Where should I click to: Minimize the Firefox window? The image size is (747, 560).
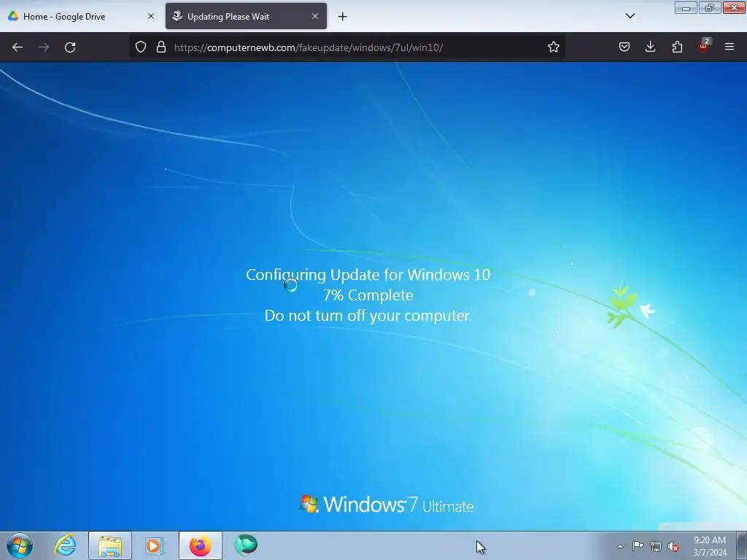(686, 8)
